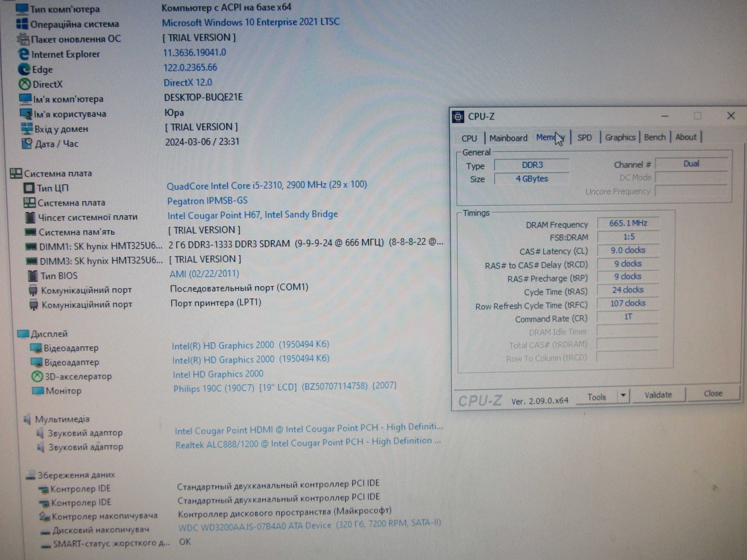Click the Close button in CPU-Z
The width and height of the screenshot is (747, 560).
[713, 393]
